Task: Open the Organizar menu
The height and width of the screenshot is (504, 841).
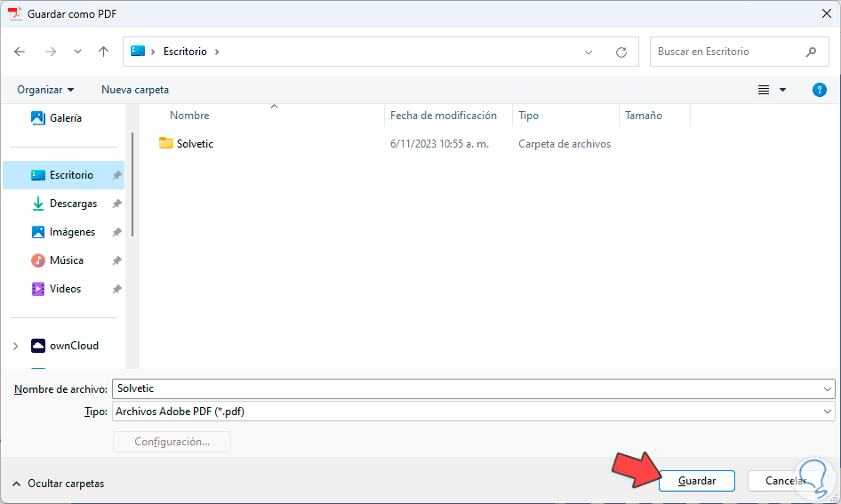Action: (x=45, y=90)
